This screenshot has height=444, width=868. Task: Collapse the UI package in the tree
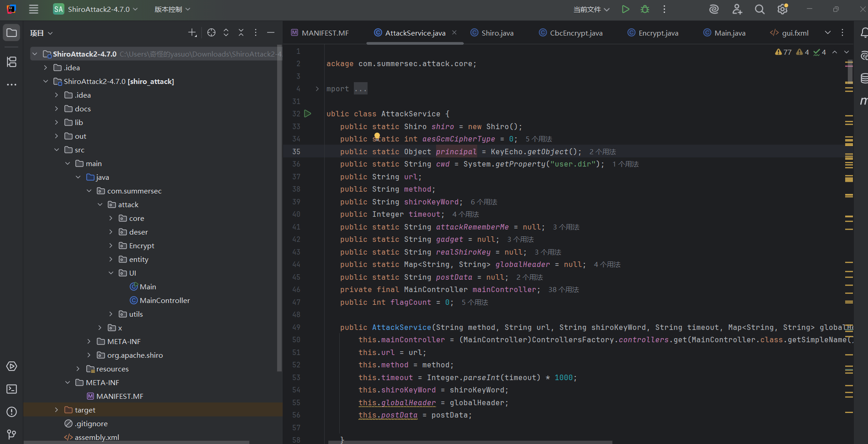click(111, 273)
